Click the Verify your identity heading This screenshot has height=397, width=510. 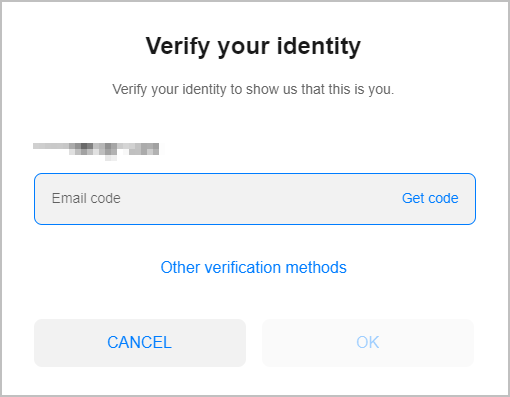click(253, 46)
